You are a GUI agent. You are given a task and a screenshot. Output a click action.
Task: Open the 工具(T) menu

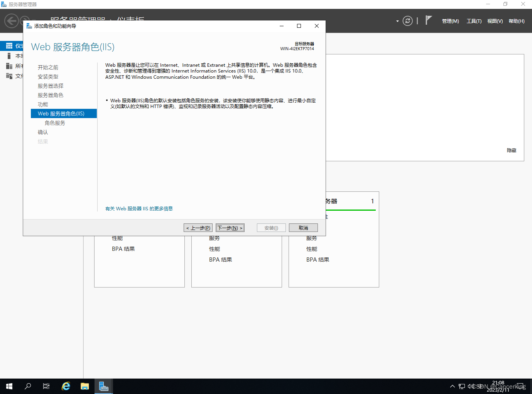pos(474,21)
